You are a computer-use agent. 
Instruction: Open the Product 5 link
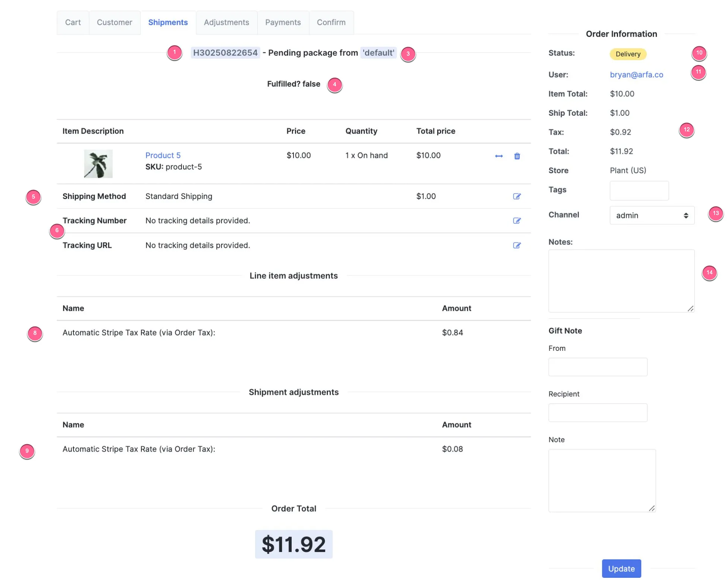pos(163,155)
